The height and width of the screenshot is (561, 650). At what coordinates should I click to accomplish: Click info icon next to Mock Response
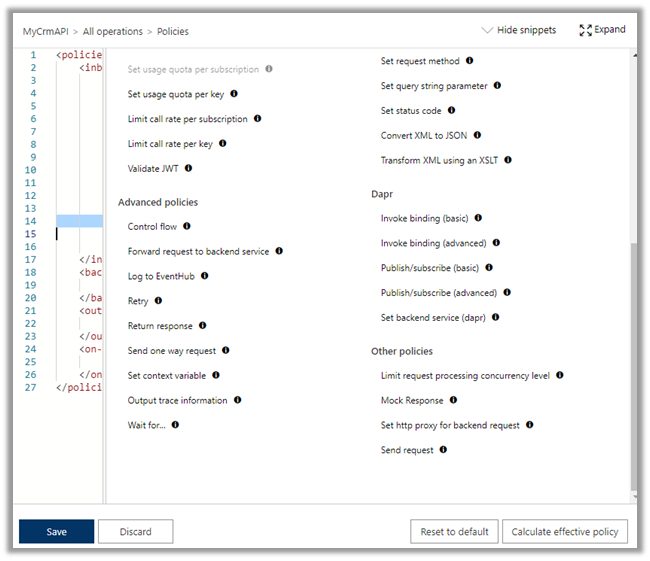[453, 400]
